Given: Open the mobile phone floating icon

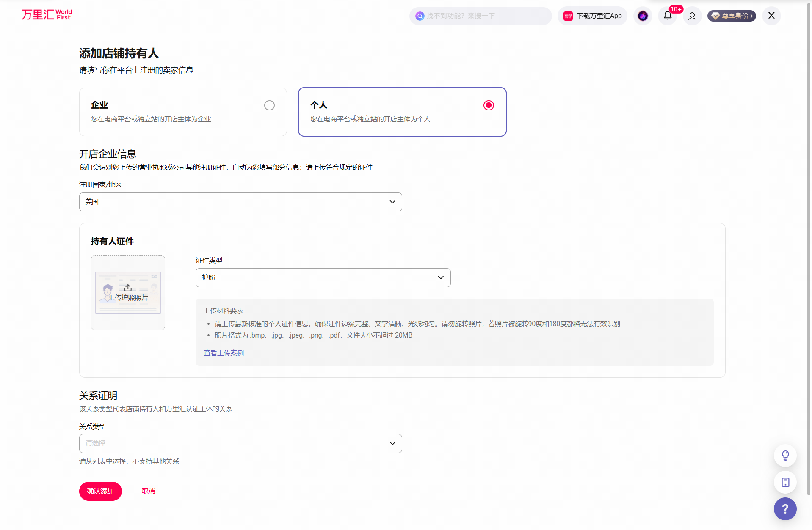Looking at the screenshot, I should tap(785, 482).
